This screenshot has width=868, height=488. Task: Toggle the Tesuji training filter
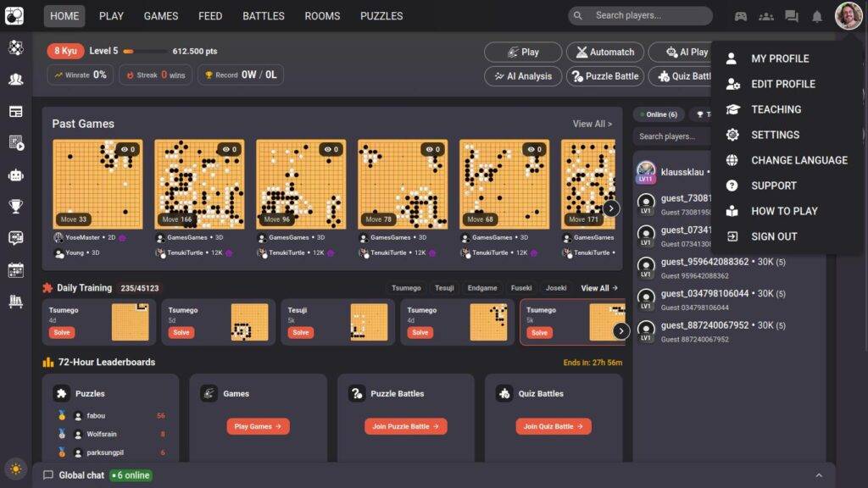445,288
